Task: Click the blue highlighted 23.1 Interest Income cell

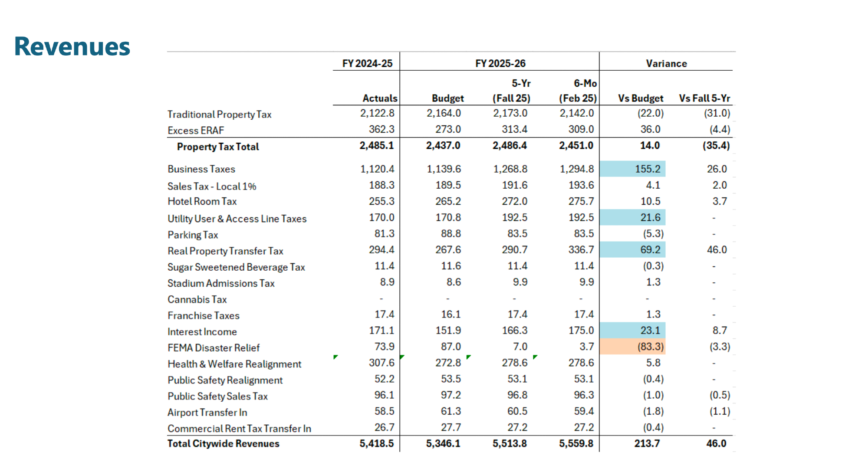Action: 633,331
